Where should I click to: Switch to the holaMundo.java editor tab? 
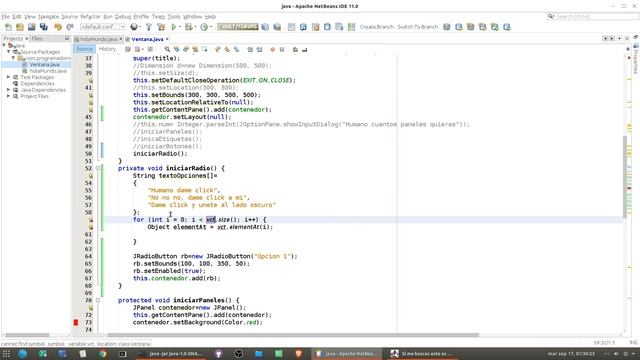98,39
